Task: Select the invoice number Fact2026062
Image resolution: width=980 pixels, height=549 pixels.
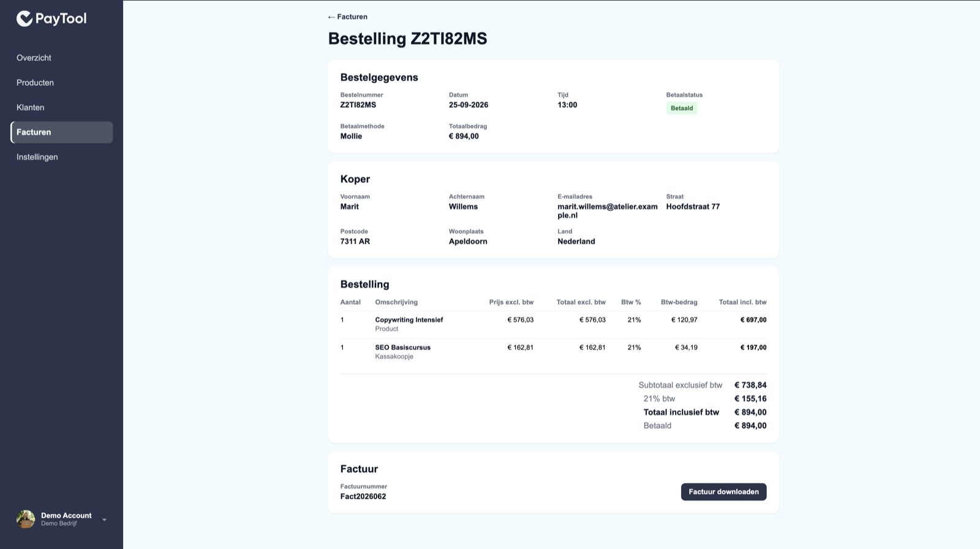Action: click(363, 496)
